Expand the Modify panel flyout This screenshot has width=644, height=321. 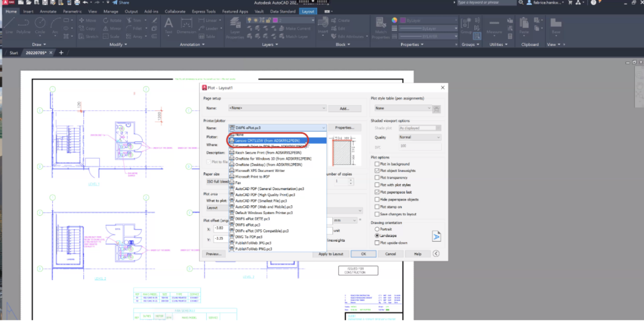pyautogui.click(x=118, y=45)
